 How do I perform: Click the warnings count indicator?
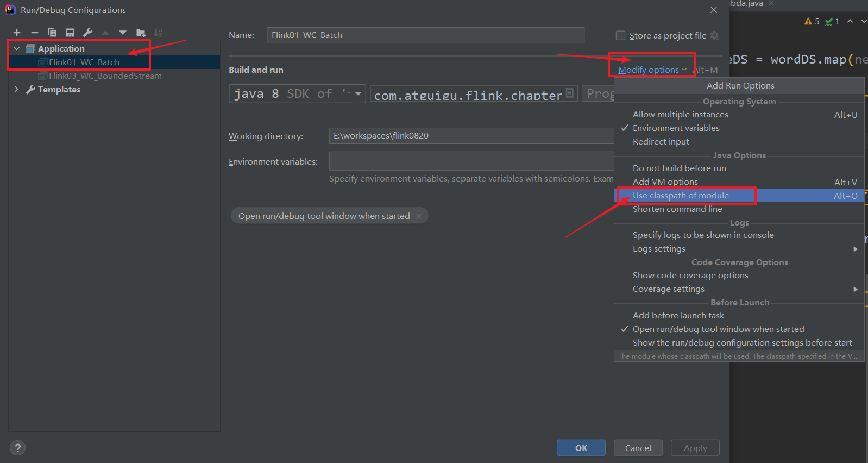812,21
